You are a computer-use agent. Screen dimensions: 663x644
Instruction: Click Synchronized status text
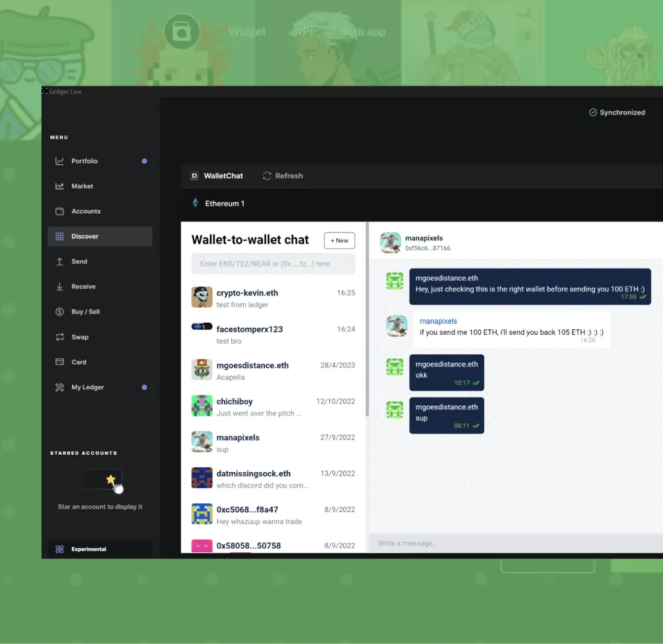622,113
